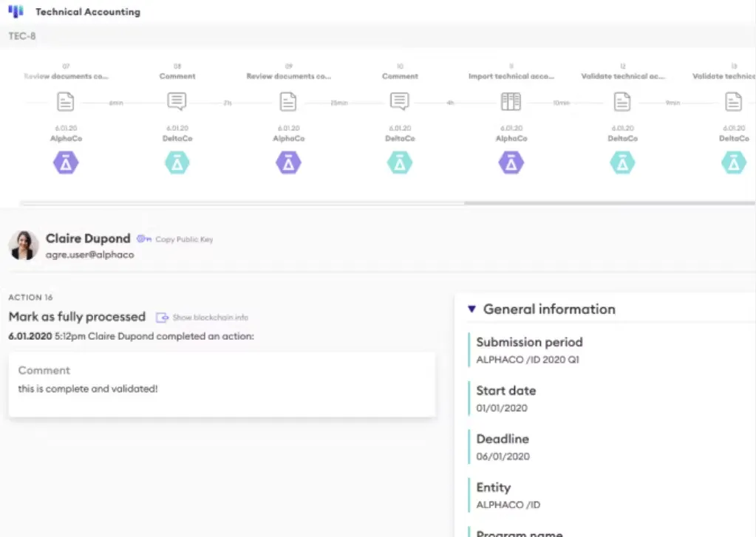Select step 08 Comment speech bubble icon
756x537 pixels.
pos(177,101)
